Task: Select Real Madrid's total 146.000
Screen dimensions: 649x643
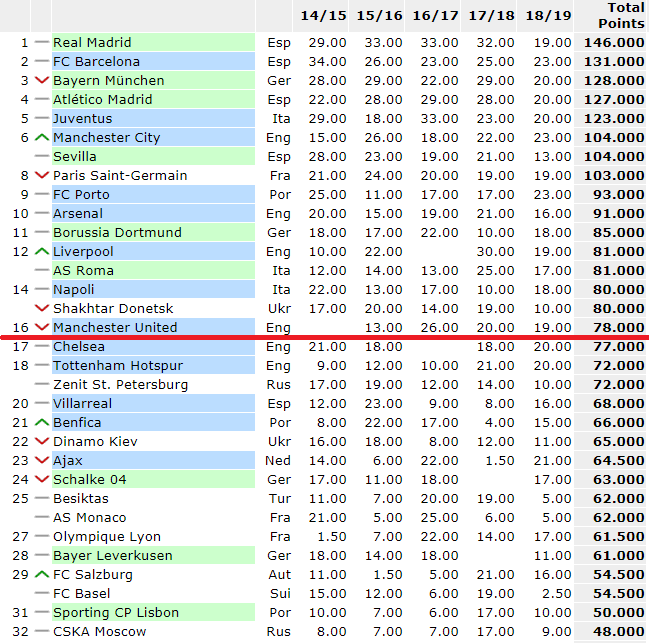Action: pos(614,42)
